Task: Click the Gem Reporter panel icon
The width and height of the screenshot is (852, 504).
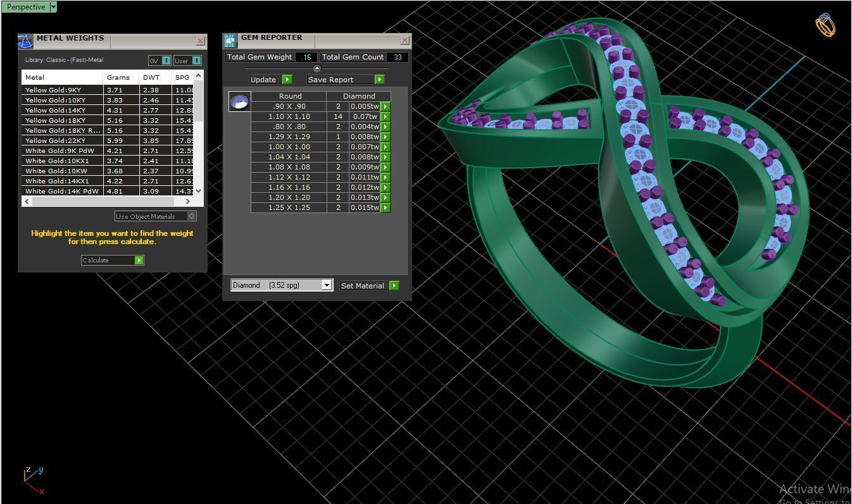Action: (x=230, y=41)
